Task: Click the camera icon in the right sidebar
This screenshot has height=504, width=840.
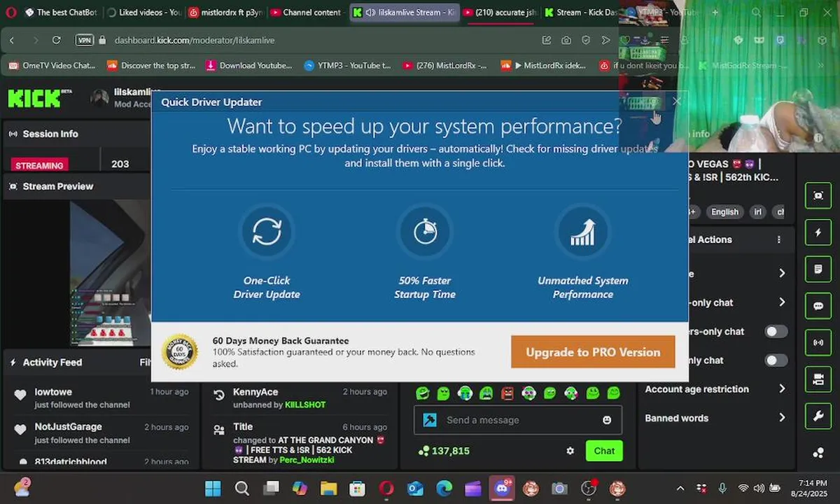Action: pyautogui.click(x=818, y=379)
